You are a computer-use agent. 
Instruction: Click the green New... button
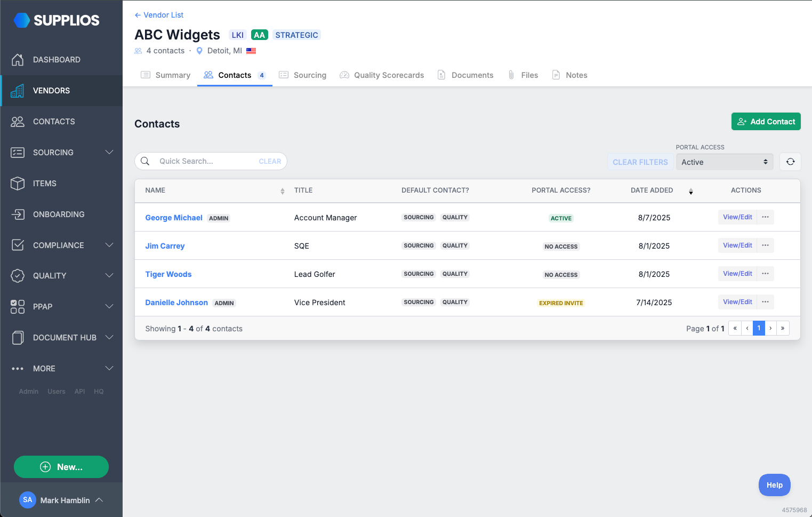(x=61, y=467)
